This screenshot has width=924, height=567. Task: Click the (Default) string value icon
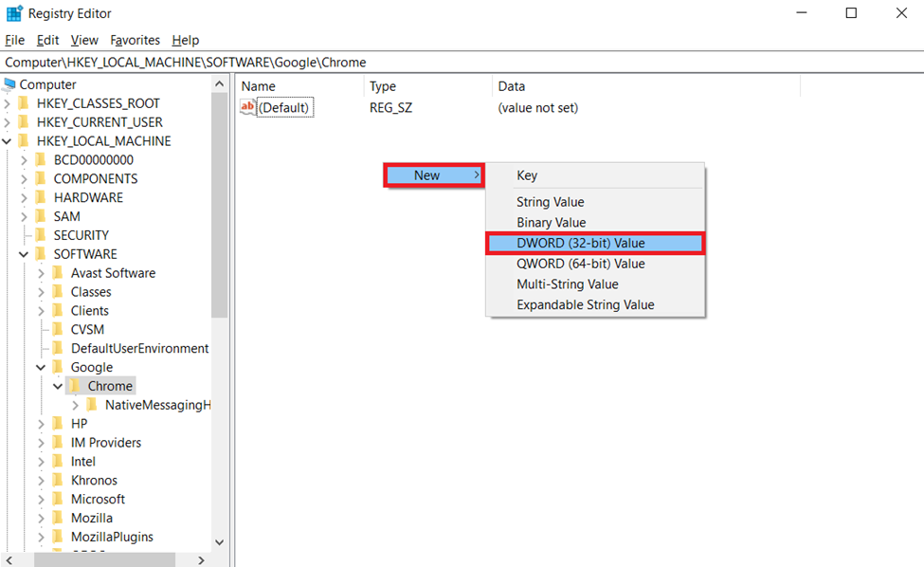(x=248, y=108)
